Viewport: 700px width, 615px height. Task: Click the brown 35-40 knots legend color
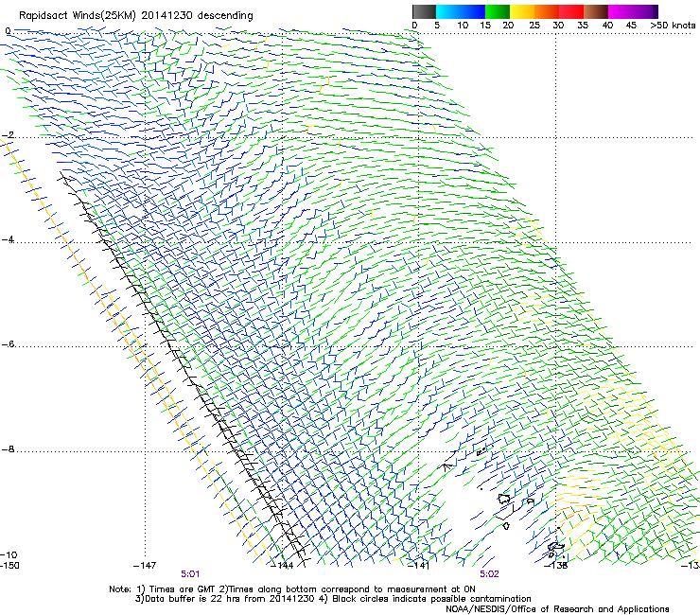pos(596,11)
